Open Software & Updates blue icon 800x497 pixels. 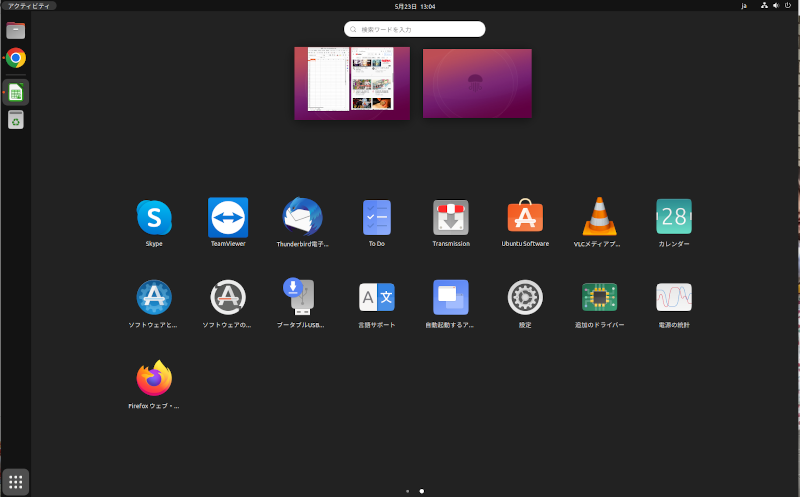pyautogui.click(x=154, y=297)
